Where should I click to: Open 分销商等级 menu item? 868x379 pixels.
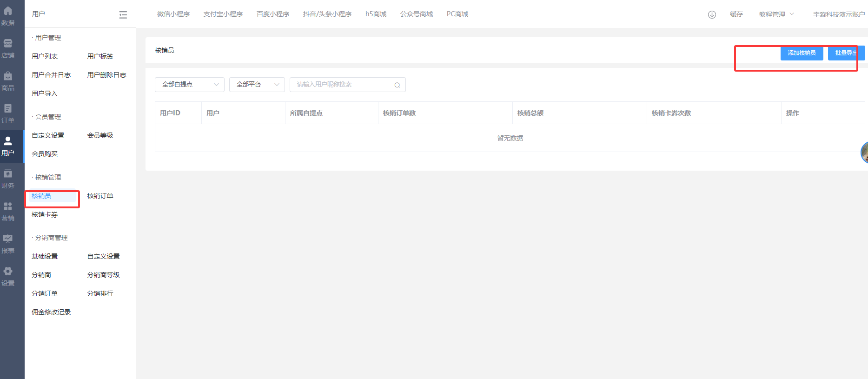coord(104,275)
